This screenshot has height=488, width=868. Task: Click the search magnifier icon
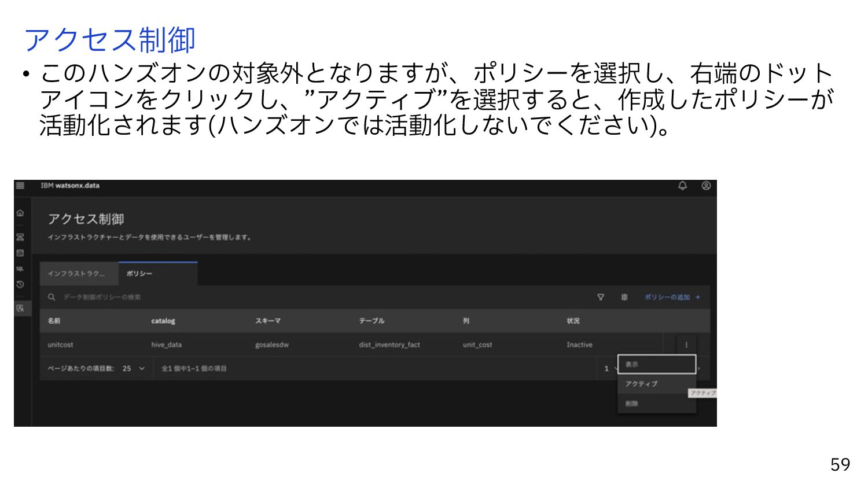coord(52,297)
